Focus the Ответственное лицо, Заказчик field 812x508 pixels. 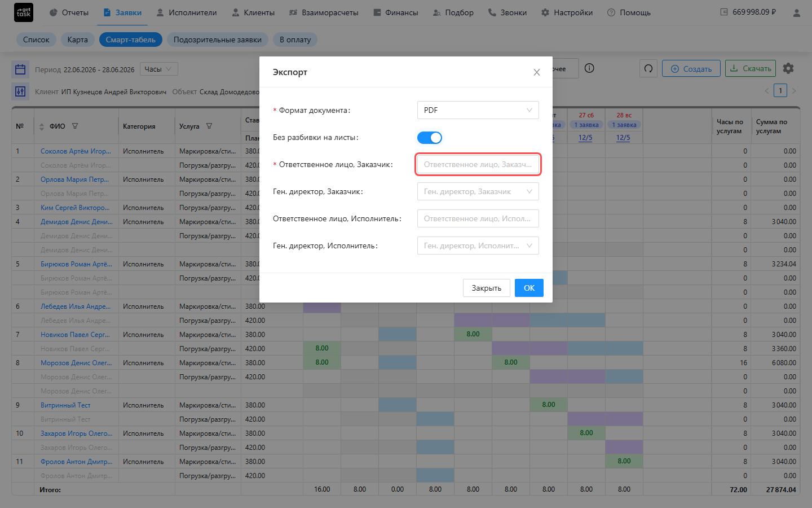pos(478,164)
